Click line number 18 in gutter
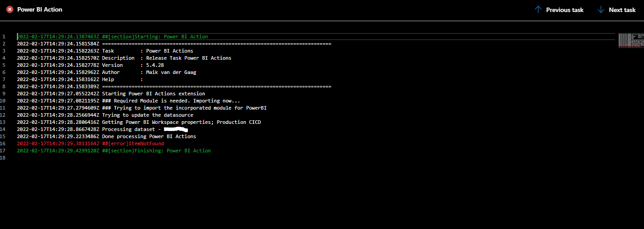 point(3,158)
